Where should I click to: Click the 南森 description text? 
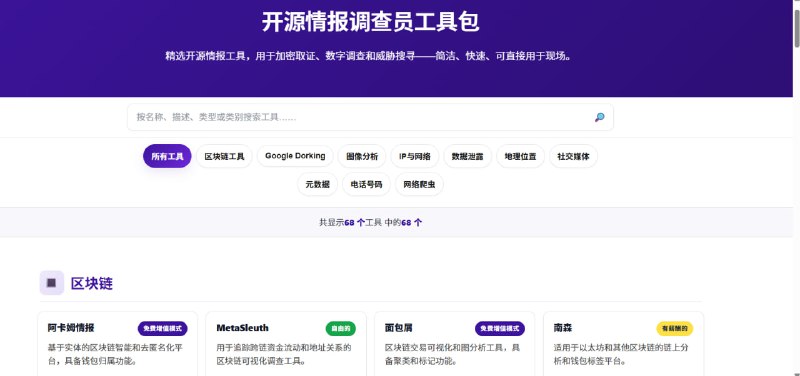[x=621, y=355]
